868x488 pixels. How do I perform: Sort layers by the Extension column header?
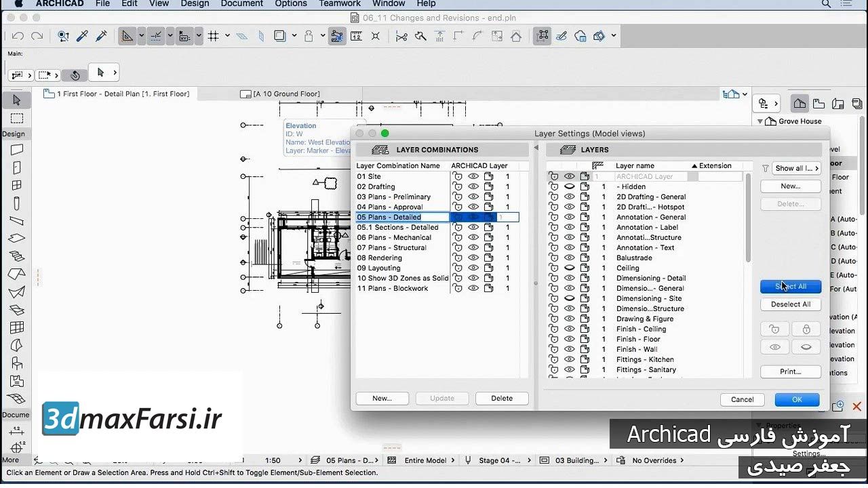715,166
